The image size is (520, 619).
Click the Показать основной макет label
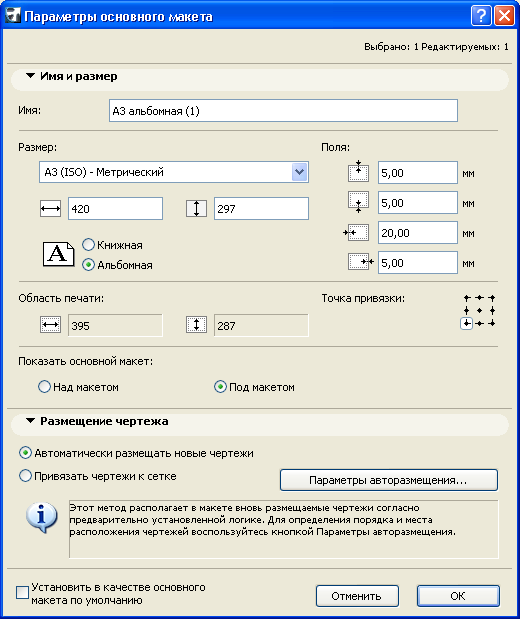(x=85, y=361)
